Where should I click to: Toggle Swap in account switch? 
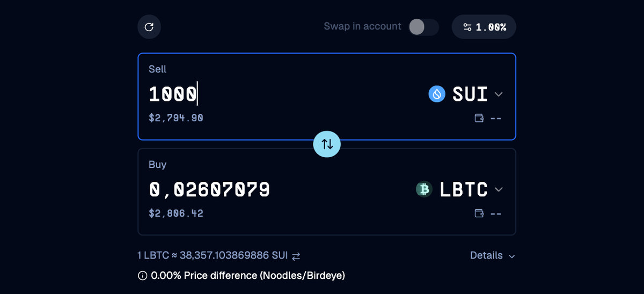[x=423, y=27]
